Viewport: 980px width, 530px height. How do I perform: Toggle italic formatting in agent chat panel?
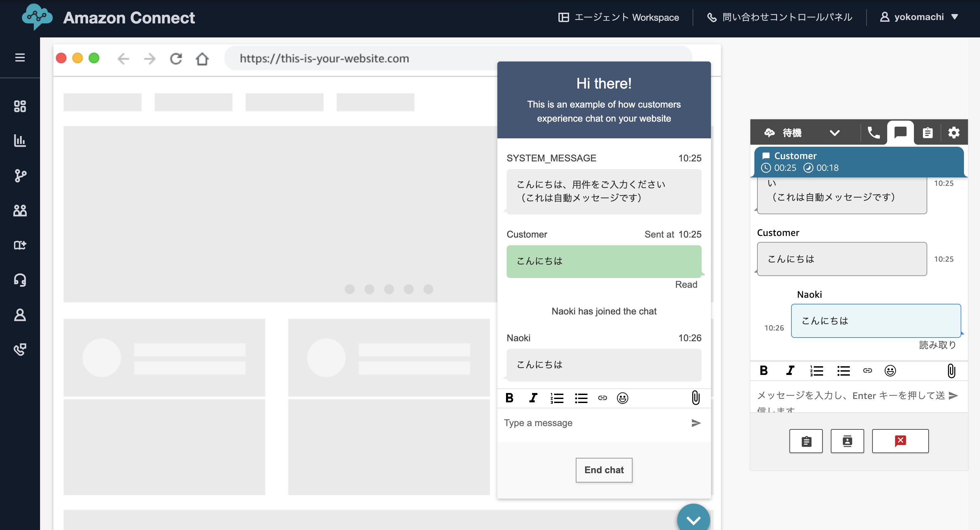click(x=790, y=371)
